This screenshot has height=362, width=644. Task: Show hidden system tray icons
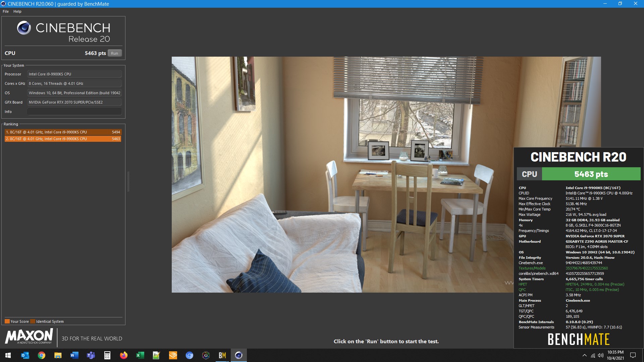coord(585,355)
